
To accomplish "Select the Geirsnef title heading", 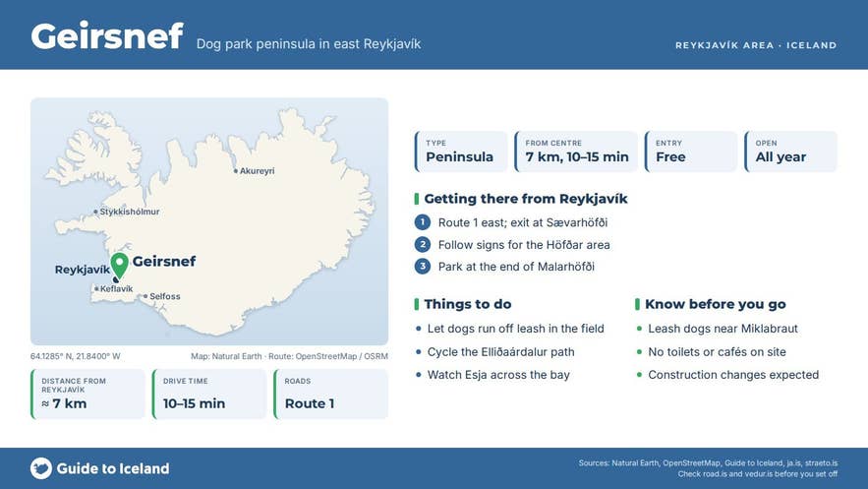I will 107,36.
